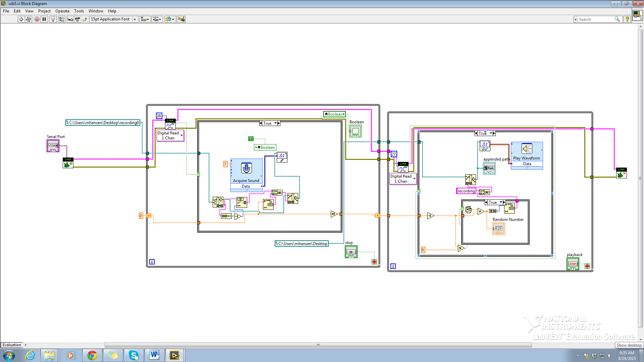The height and width of the screenshot is (362, 644).
Task: Open the Edit menu
Action: coord(17,11)
